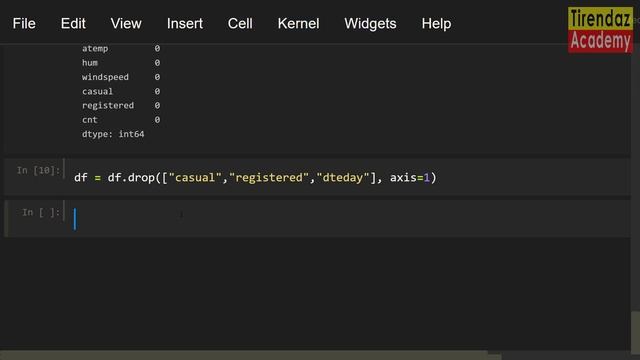Screen dimensions: 640x360
Task: Open the Edit menu
Action: click(73, 24)
